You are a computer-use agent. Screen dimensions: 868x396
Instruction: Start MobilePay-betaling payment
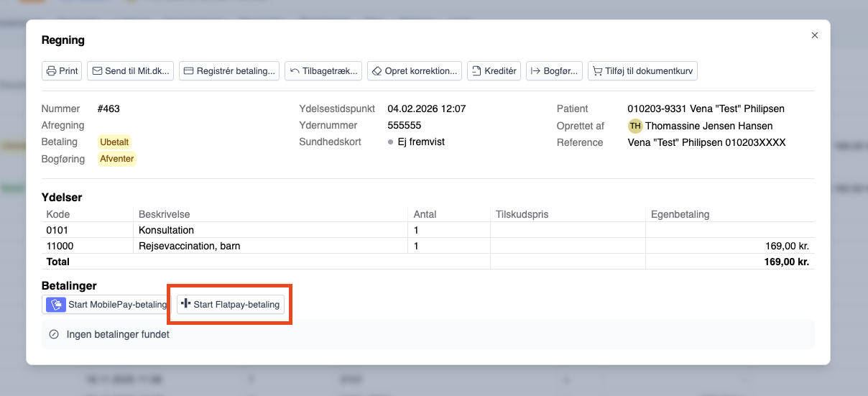[106, 305]
